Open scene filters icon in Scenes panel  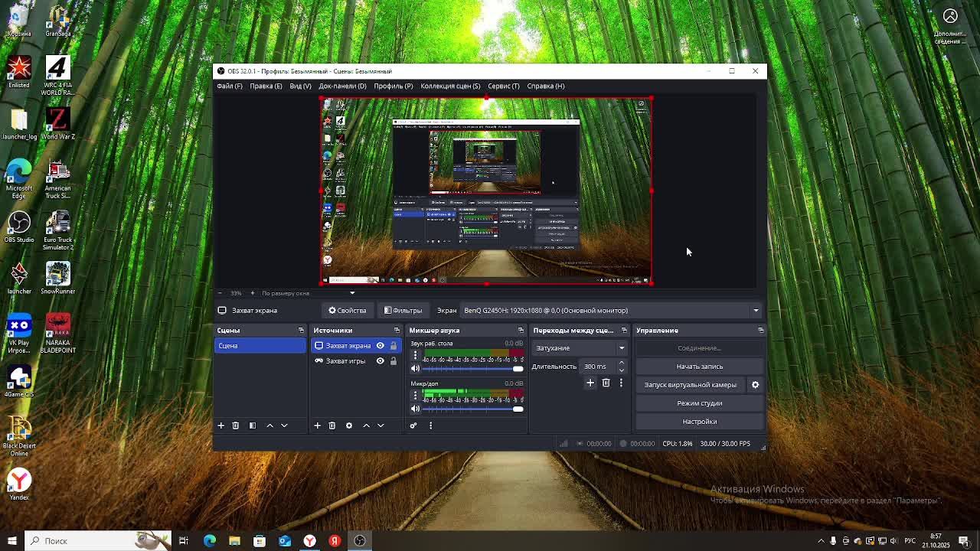click(253, 425)
